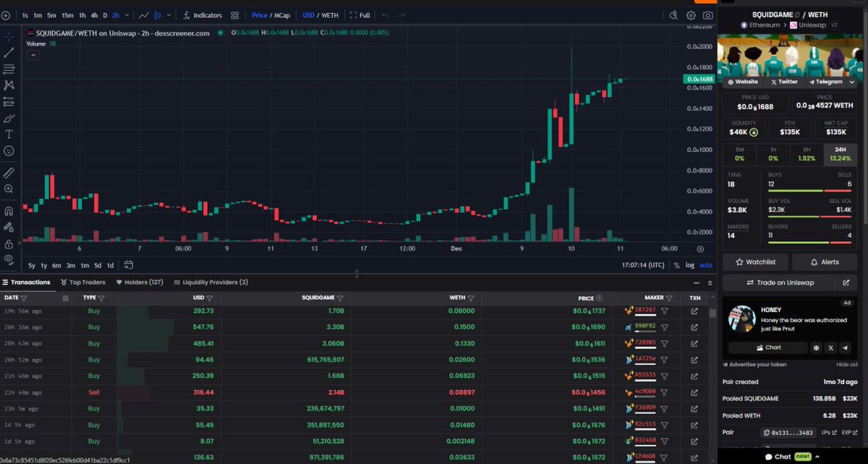The height and width of the screenshot is (464, 868).
Task: Toggle chart to MCap display
Action: pyautogui.click(x=281, y=15)
